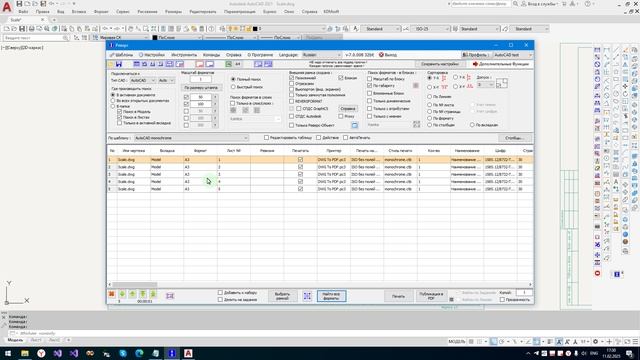Click the settings gear in AutoCAD status bar

pyautogui.click(x=596, y=341)
